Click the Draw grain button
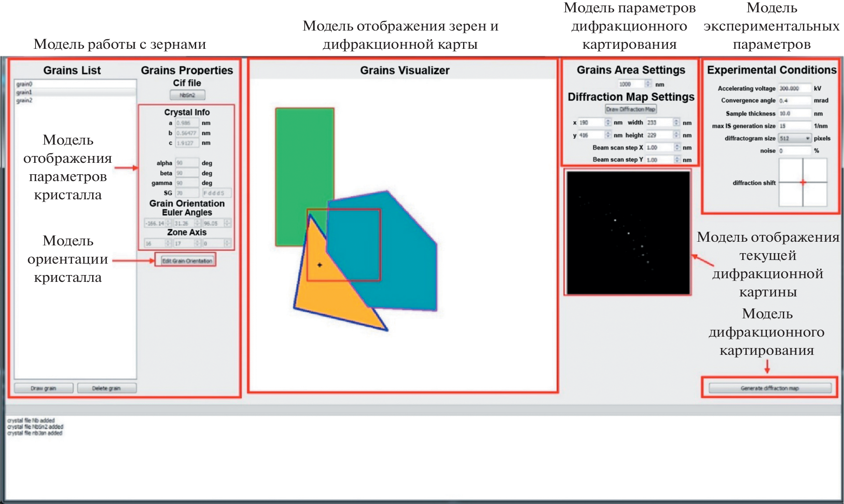 (43, 388)
